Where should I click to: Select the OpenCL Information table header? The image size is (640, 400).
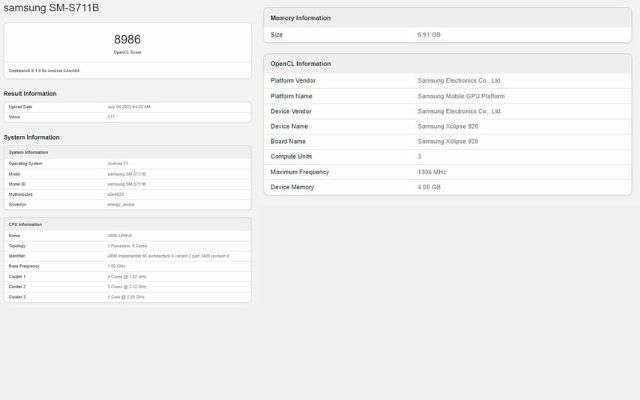447,63
